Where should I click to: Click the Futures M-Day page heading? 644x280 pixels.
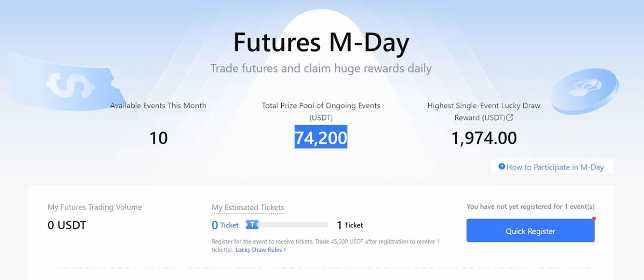(x=321, y=43)
